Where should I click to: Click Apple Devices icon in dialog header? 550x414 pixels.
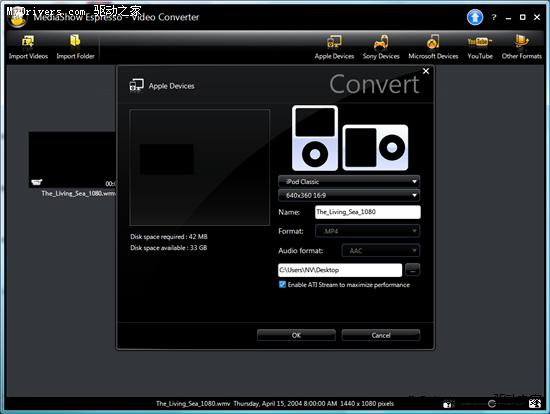136,85
